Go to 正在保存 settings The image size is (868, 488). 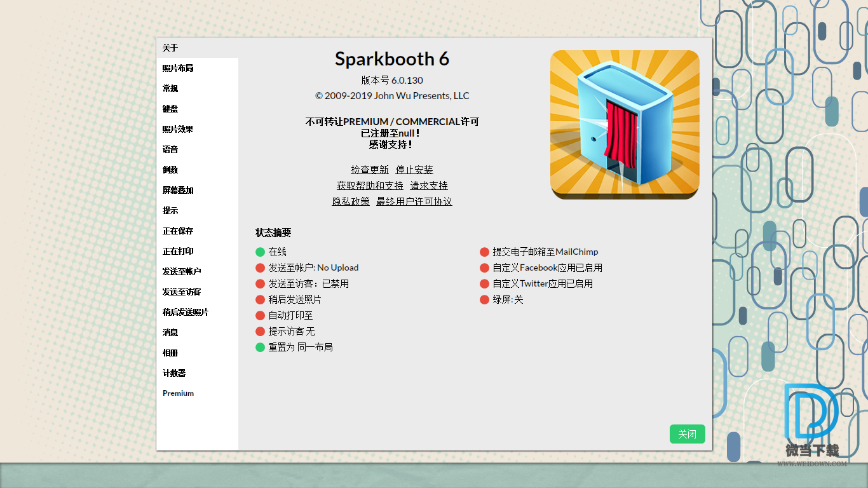pyautogui.click(x=197, y=231)
